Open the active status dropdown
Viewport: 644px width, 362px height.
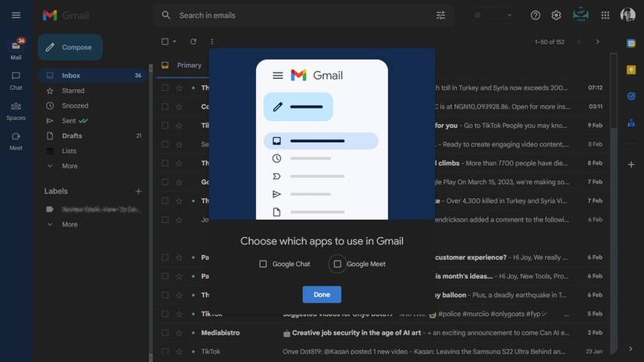[x=493, y=15]
